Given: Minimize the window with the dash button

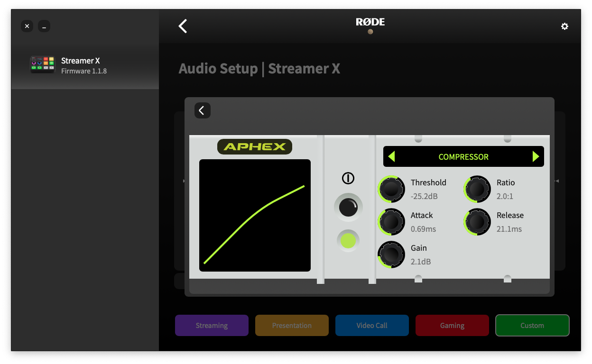Looking at the screenshot, I should coord(44,27).
